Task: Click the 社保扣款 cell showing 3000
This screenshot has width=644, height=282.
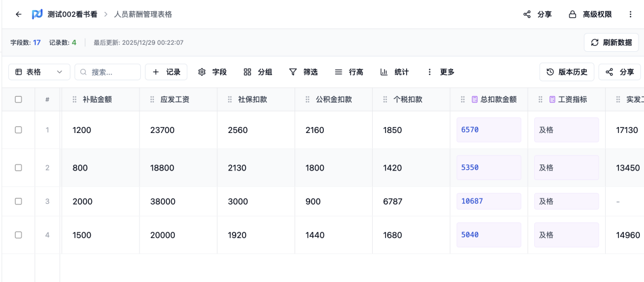Action: tap(256, 202)
